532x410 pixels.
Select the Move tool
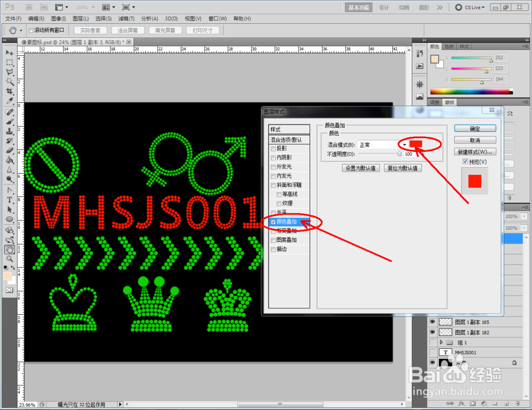[x=10, y=53]
